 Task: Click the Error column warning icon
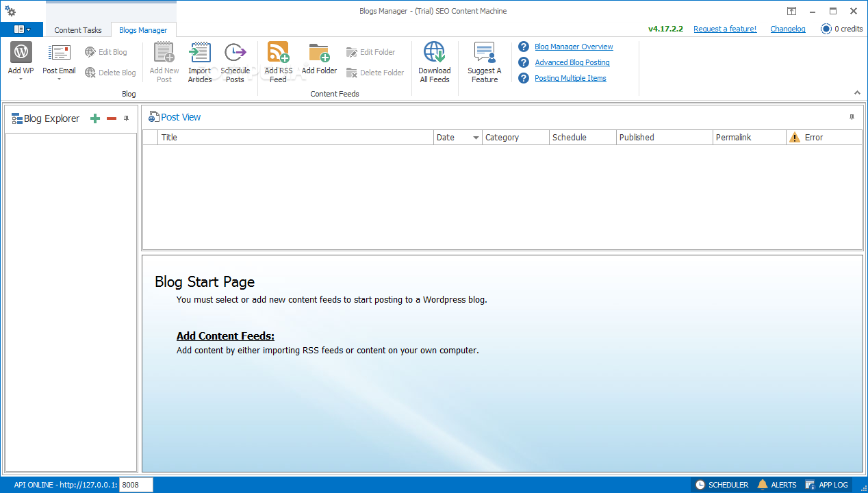coord(795,137)
